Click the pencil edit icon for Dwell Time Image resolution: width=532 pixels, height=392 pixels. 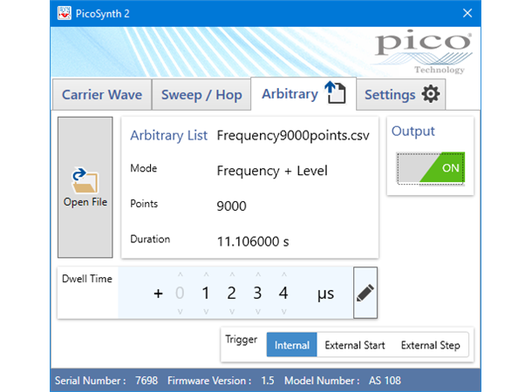pos(365,293)
